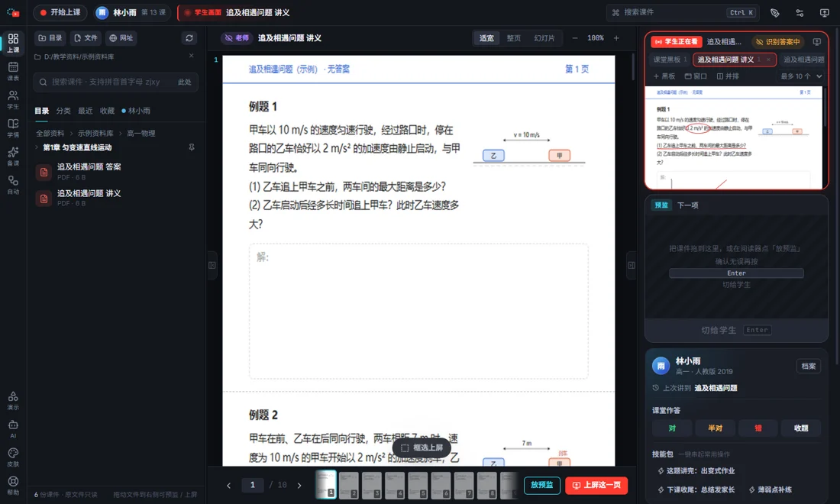Click the 放预监 button
The image size is (840, 504).
[x=541, y=485]
